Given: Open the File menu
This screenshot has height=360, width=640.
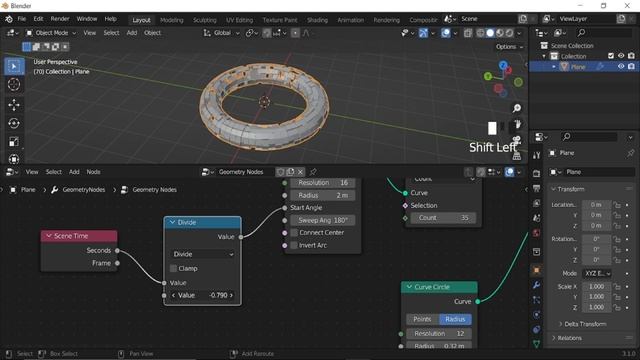Looking at the screenshot, I should click(22, 19).
